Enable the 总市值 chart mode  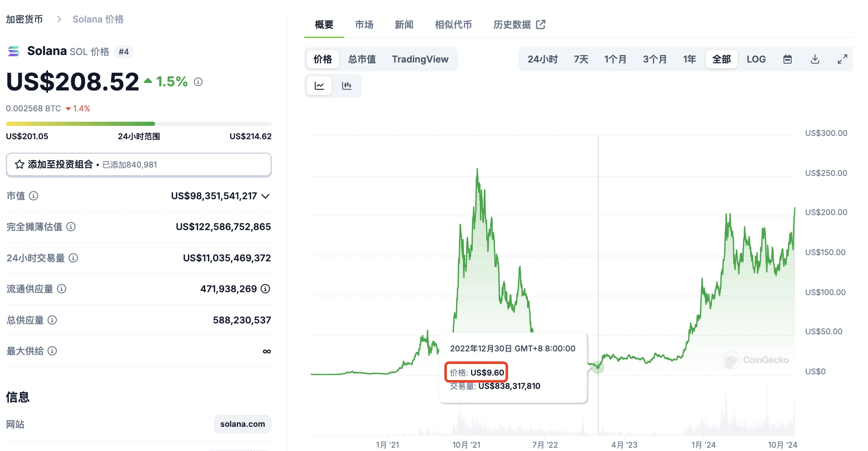point(362,59)
